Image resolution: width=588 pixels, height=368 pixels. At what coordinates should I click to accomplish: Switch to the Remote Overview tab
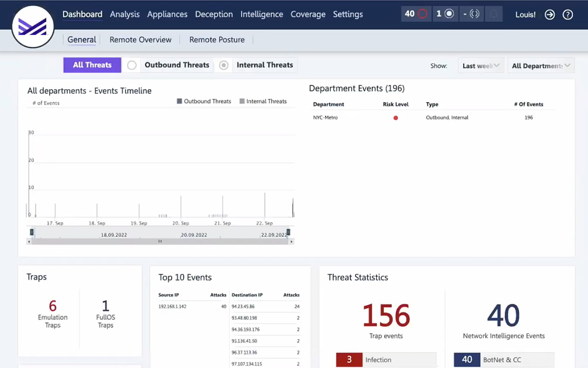click(141, 40)
